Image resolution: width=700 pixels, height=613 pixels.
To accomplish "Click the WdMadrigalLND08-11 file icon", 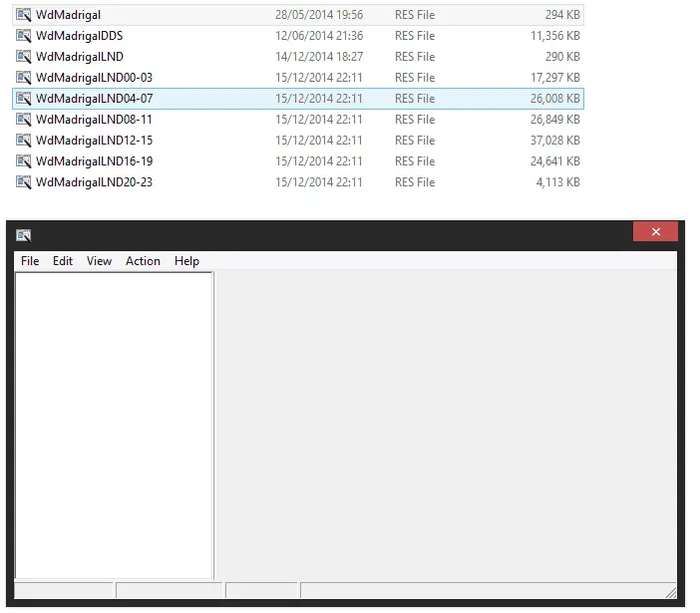I will tap(24, 120).
